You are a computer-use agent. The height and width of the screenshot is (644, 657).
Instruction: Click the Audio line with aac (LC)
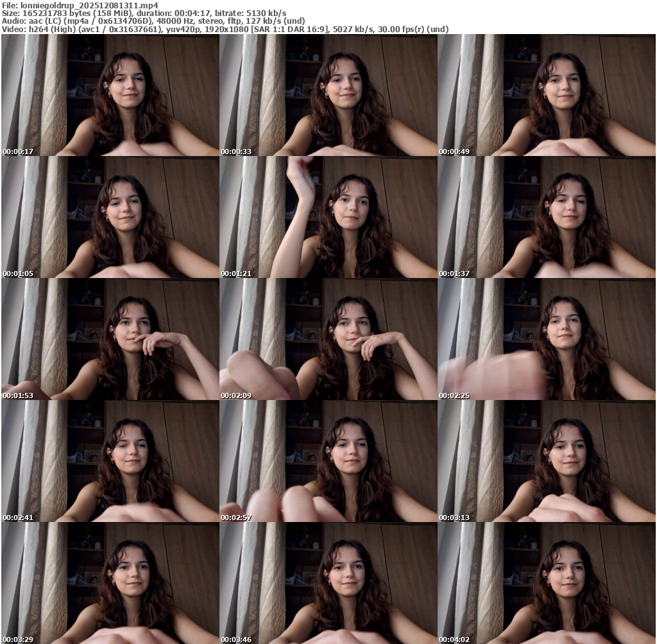(x=153, y=21)
